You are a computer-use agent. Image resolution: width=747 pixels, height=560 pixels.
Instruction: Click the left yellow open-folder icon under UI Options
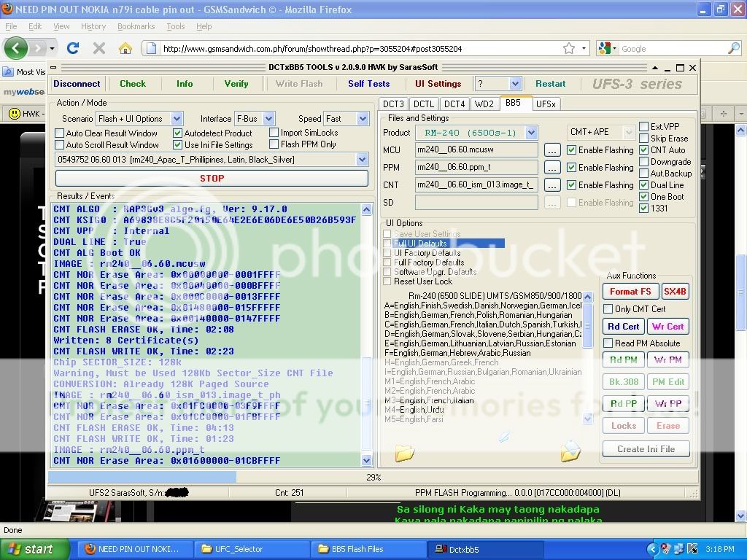click(404, 452)
